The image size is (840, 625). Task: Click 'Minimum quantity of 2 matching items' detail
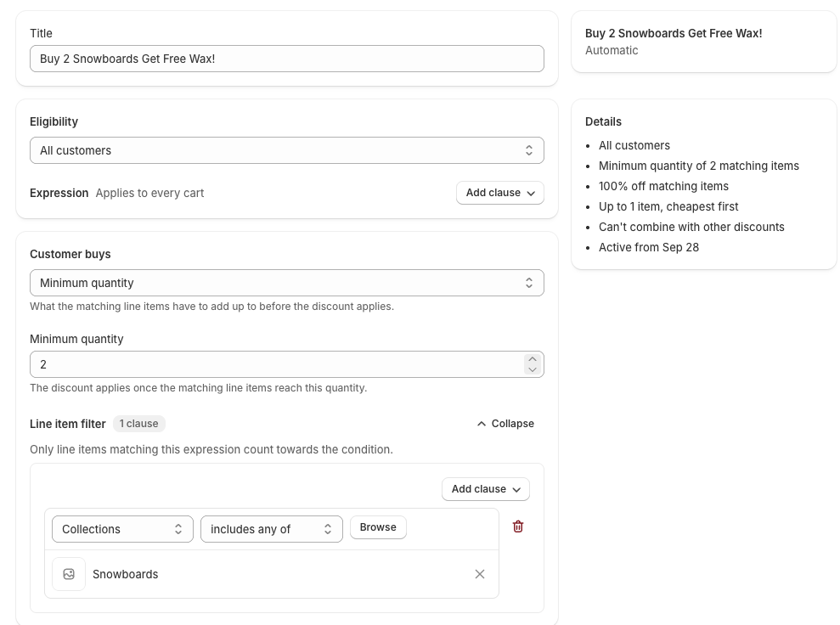coord(698,166)
